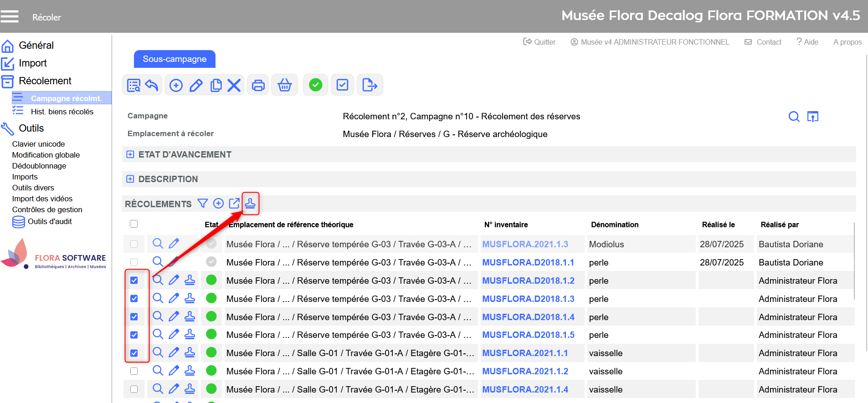Open the MUSFLORA.2021.1.3 inventory link

point(525,244)
